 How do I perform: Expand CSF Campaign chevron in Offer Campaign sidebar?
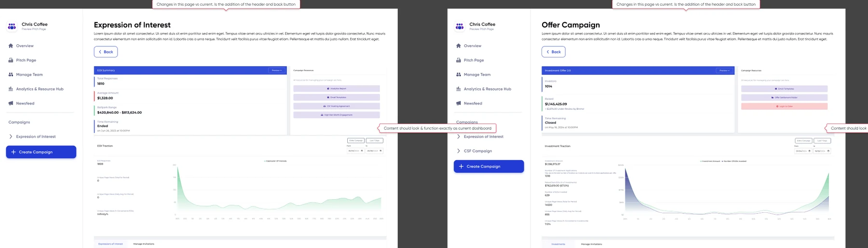click(459, 151)
